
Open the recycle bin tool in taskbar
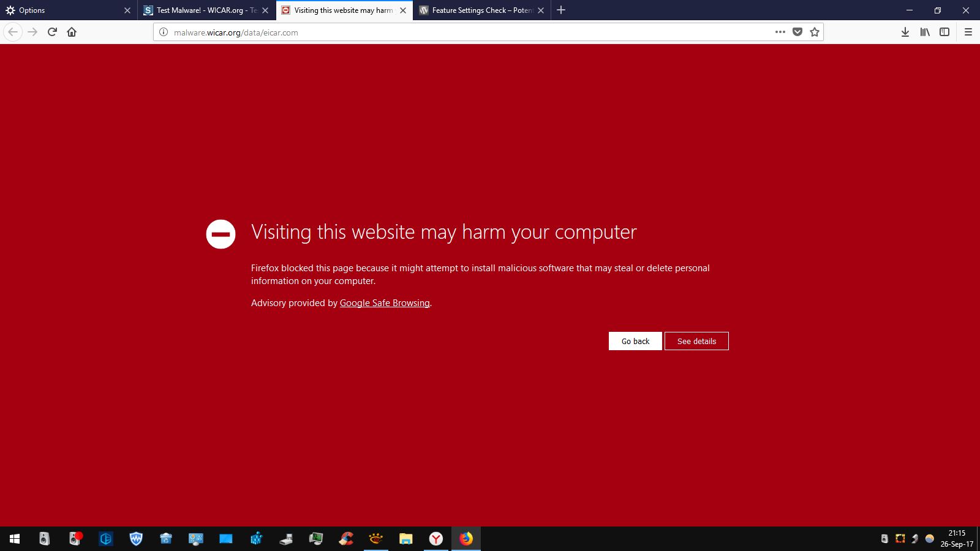[166, 539]
